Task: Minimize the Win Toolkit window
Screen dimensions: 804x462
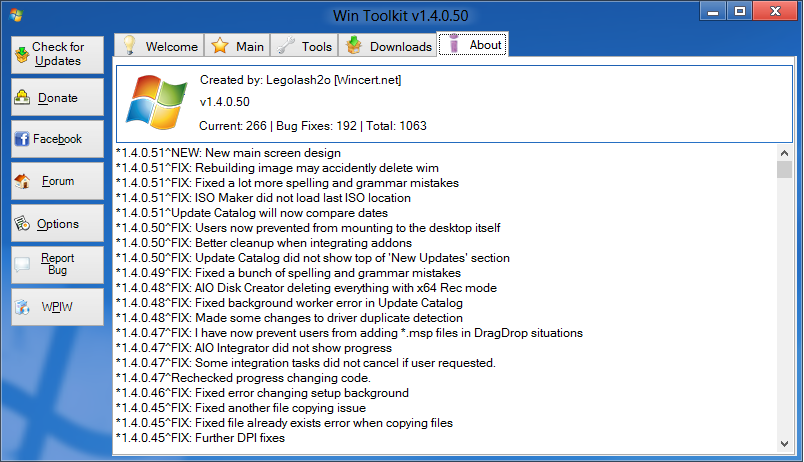Action: [x=713, y=11]
